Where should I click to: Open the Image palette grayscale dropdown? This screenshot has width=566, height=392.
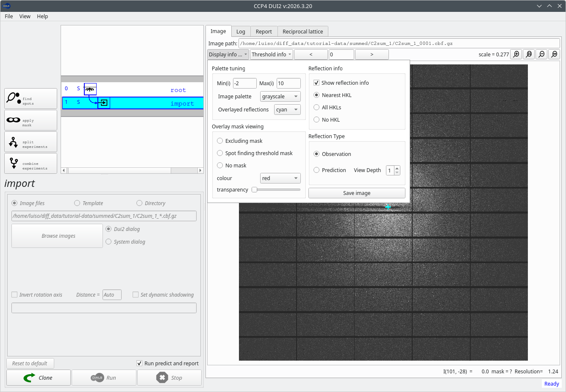tap(280, 96)
